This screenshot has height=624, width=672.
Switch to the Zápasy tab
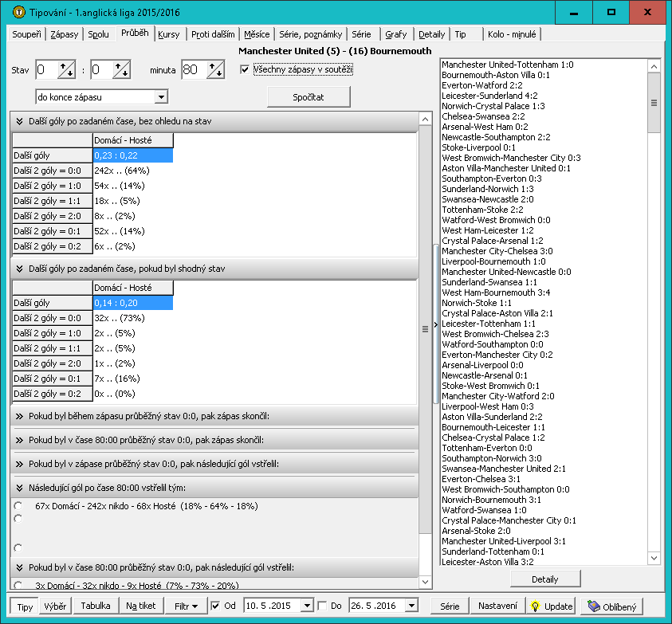tap(65, 34)
